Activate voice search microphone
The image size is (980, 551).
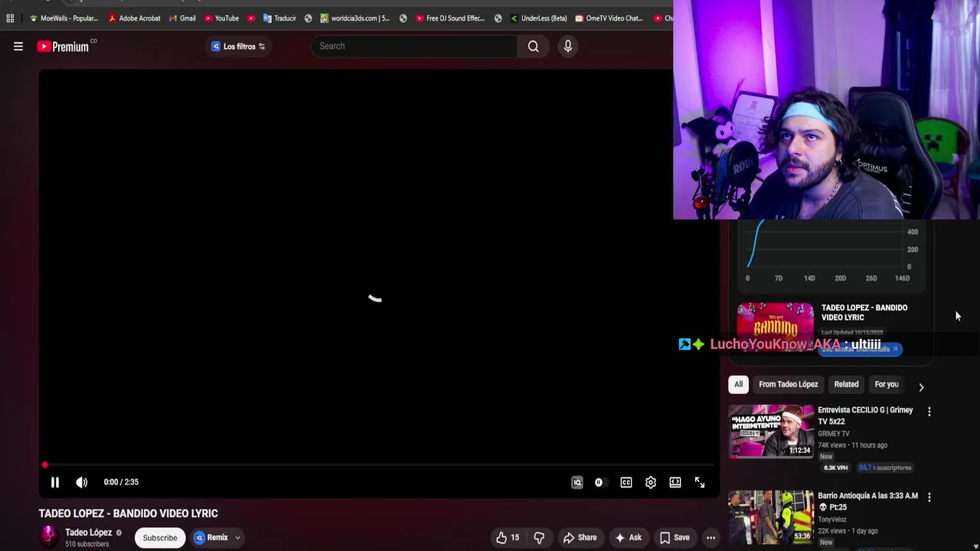click(567, 46)
